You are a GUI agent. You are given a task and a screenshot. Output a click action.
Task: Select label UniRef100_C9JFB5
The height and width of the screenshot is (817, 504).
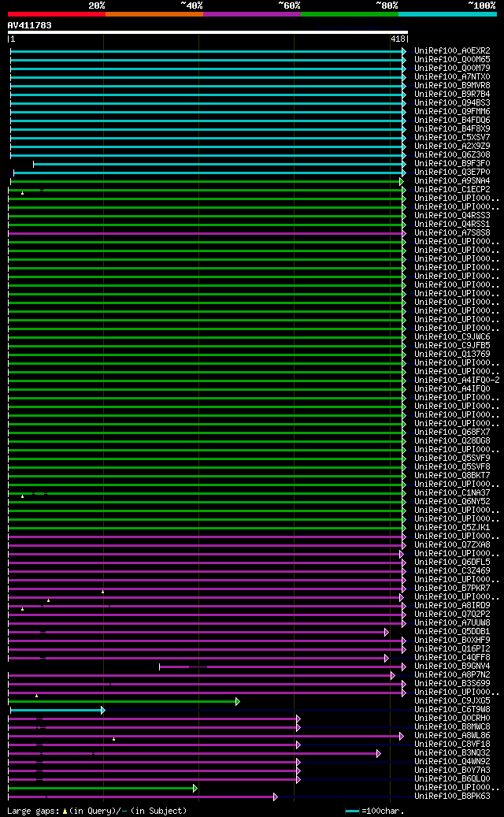(452, 345)
